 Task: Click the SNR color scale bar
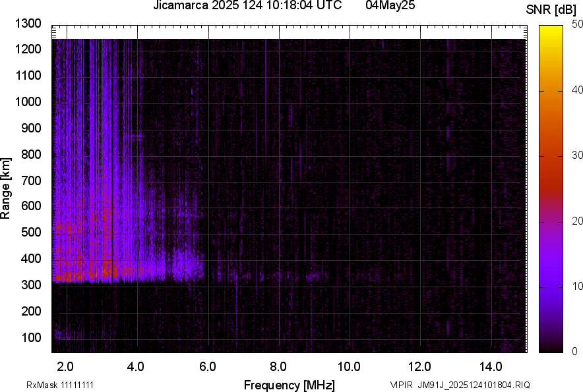[x=551, y=189]
